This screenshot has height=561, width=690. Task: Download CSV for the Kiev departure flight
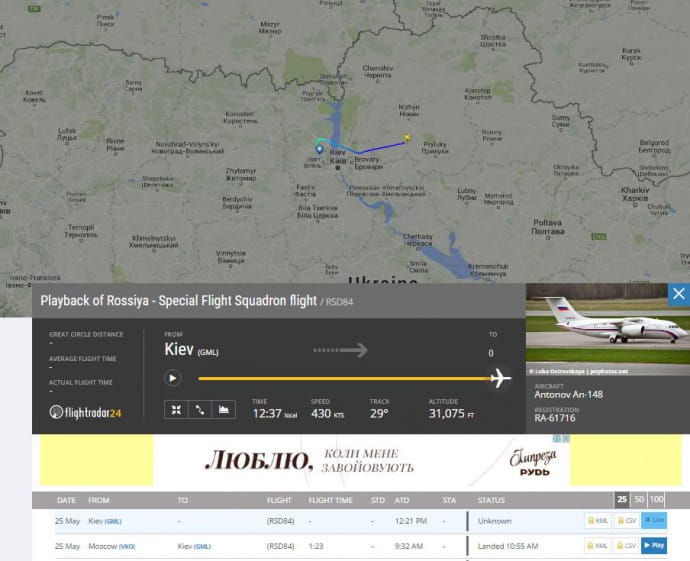coord(626,521)
